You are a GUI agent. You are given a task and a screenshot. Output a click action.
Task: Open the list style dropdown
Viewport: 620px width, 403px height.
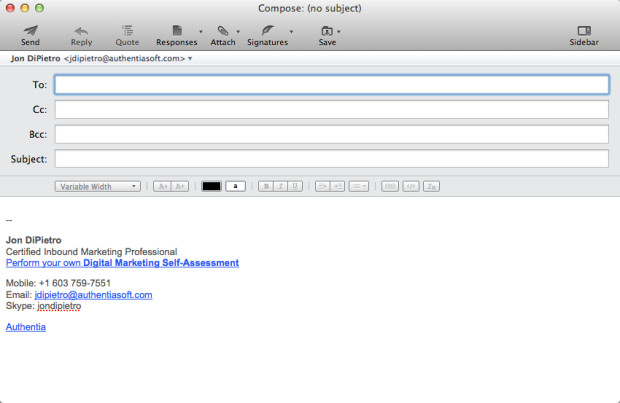(359, 186)
